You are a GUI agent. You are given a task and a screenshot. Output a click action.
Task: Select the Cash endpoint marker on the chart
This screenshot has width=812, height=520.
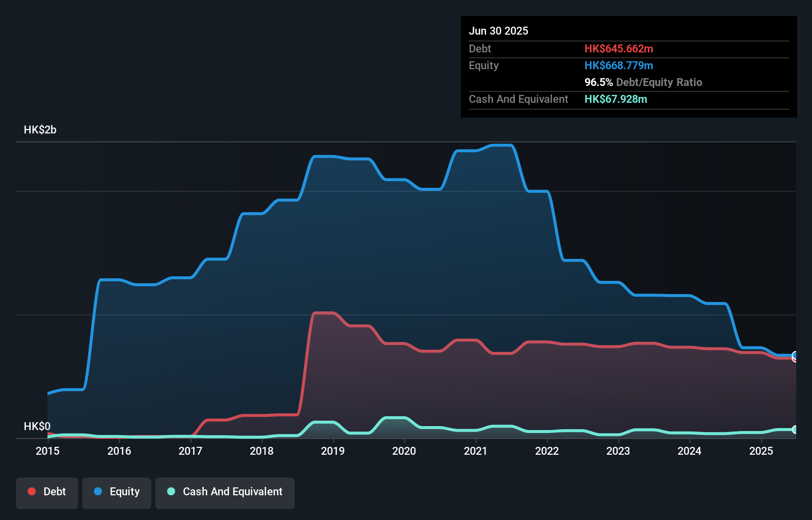point(795,430)
